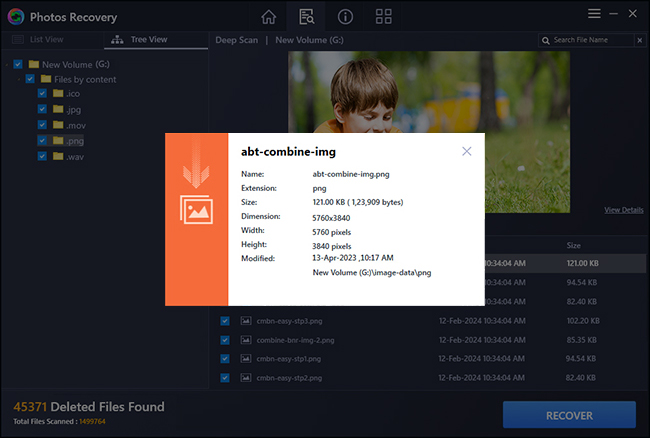Image resolution: width=650 pixels, height=438 pixels.
Task: Uncheck the cmbn-easy-stp1.png checkbox
Action: pos(225,358)
